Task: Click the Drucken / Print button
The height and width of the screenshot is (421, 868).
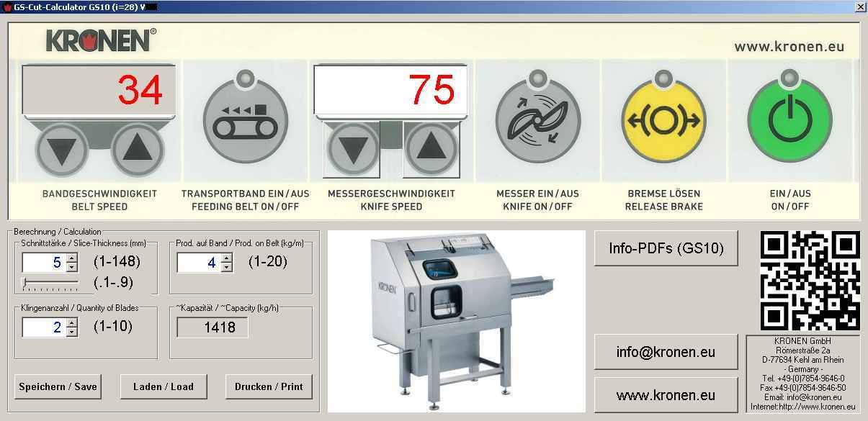Action: click(269, 386)
